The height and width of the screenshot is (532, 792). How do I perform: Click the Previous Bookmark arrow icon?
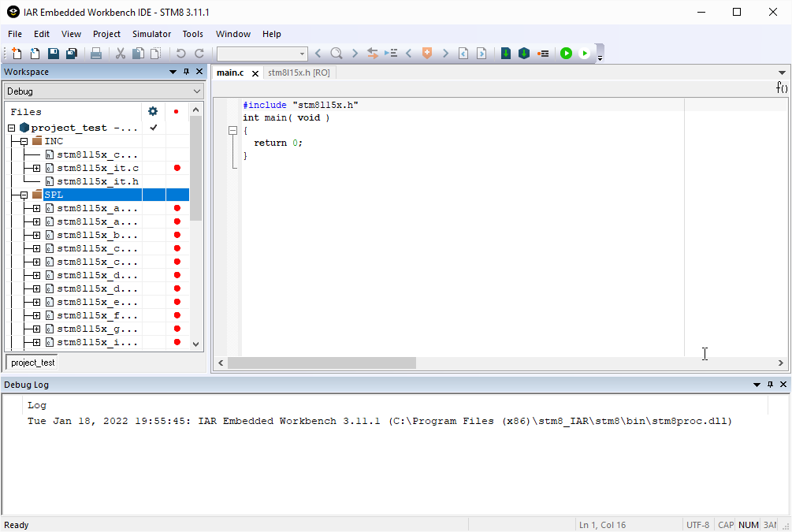[x=409, y=53]
